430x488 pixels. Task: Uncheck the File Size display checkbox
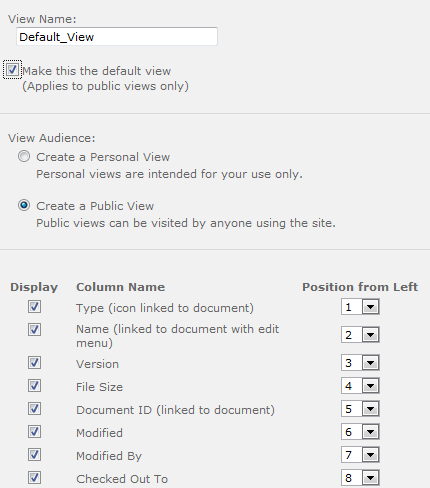[x=34, y=386]
